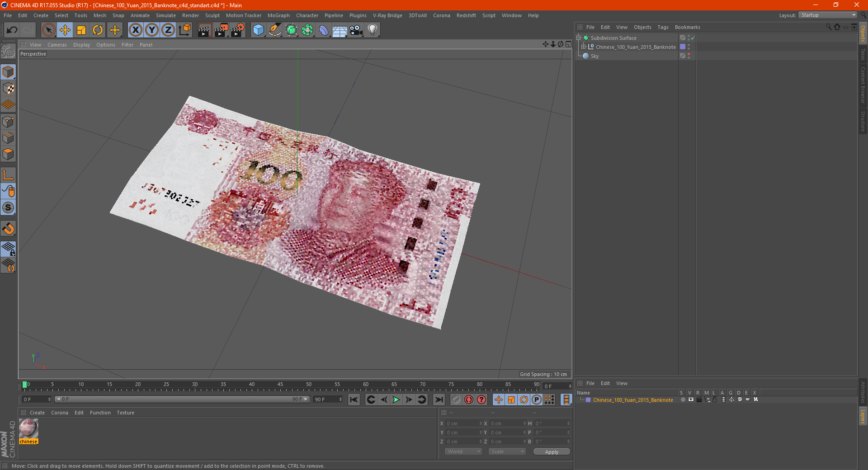Open the Simulate menu
868x470 pixels.
pos(166,15)
